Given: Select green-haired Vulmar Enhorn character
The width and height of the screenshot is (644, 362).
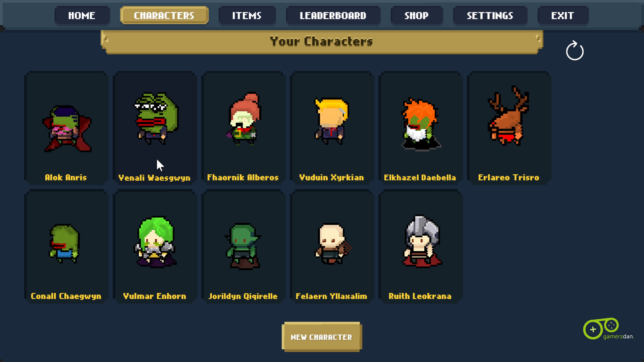Looking at the screenshot, I should tap(155, 246).
